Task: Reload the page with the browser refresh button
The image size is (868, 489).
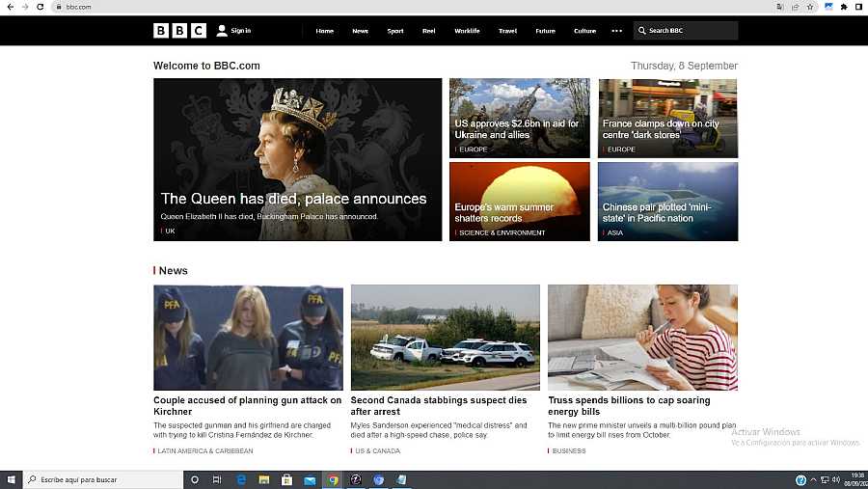Action: pos(40,7)
